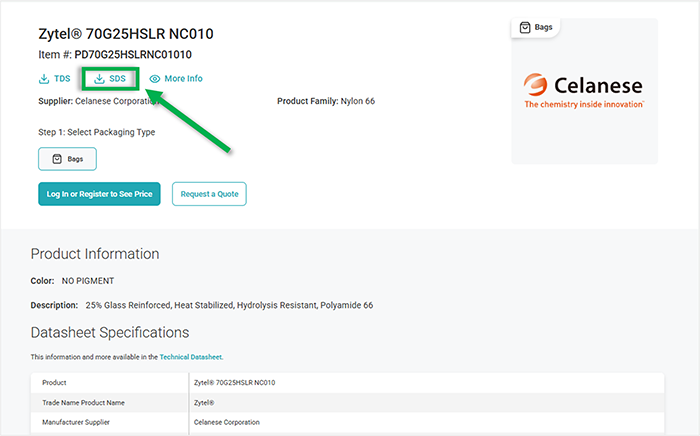The image size is (700, 436).
Task: Click the Datasheet Specifications heading
Action: [110, 332]
